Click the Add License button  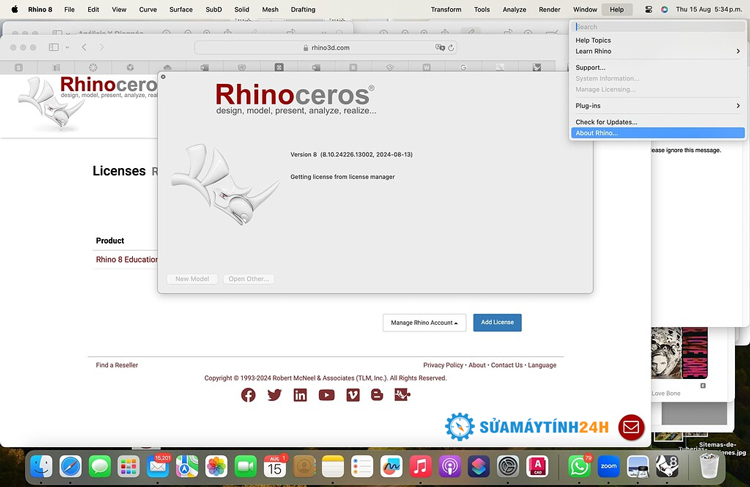pos(497,322)
